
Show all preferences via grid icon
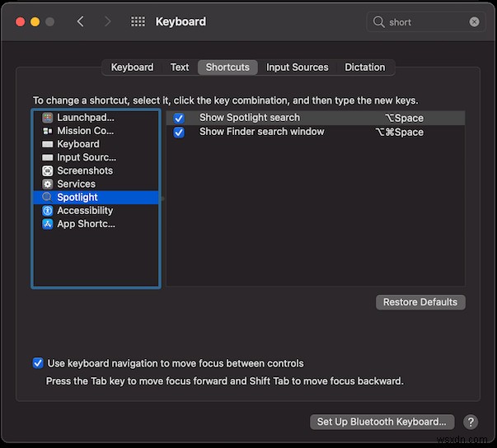pos(138,22)
